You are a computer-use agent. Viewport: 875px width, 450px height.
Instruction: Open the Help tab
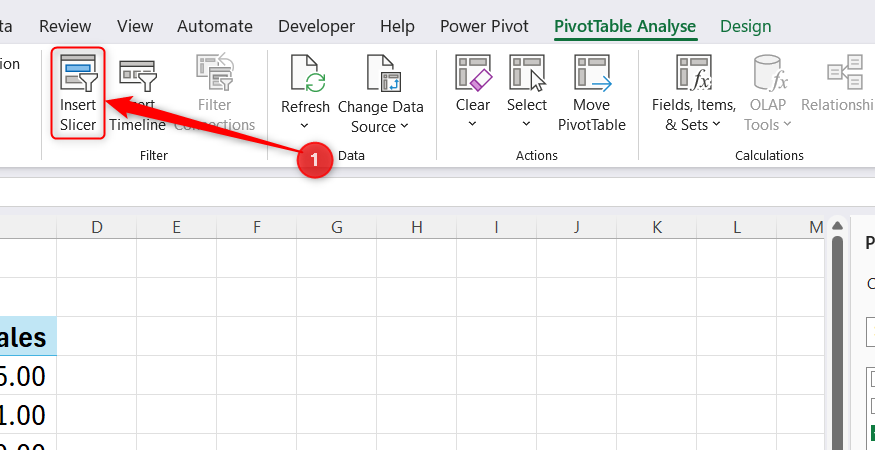[x=397, y=26]
